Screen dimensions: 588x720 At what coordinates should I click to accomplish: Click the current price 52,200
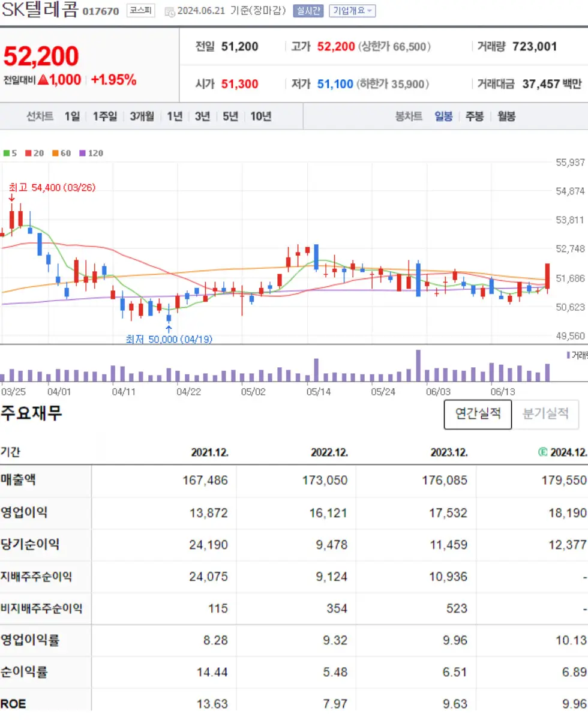click(x=41, y=56)
